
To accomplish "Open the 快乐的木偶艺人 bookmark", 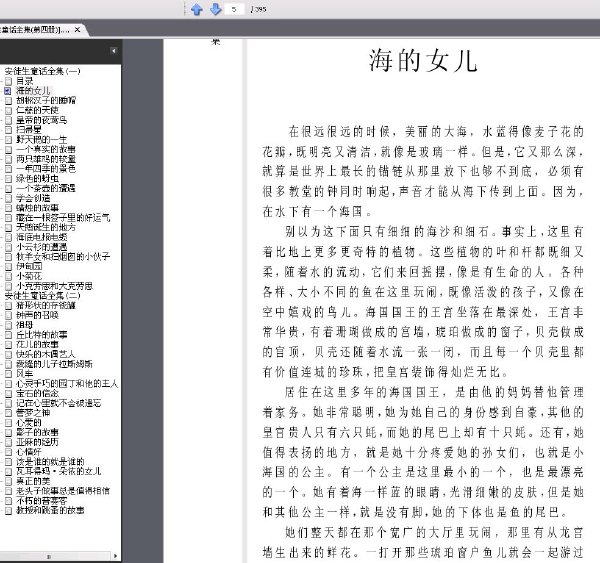I will tap(46, 354).
